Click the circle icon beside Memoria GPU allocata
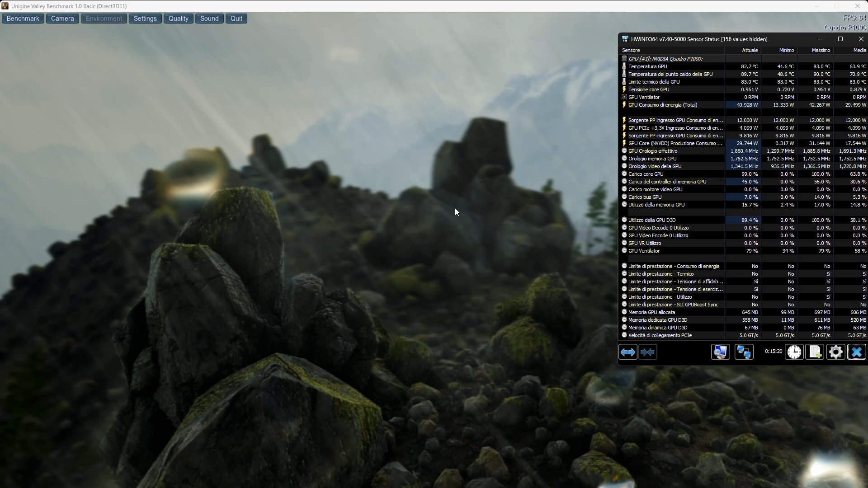This screenshot has height=488, width=868. 624,312
